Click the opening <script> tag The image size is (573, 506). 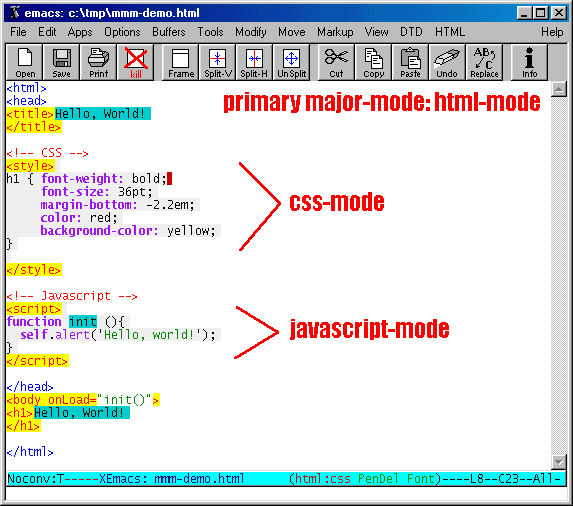[34, 309]
